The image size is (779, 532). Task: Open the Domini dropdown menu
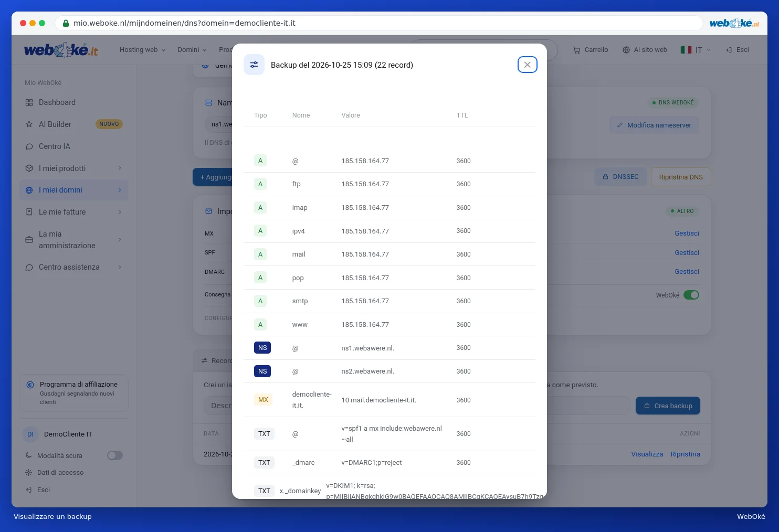192,50
